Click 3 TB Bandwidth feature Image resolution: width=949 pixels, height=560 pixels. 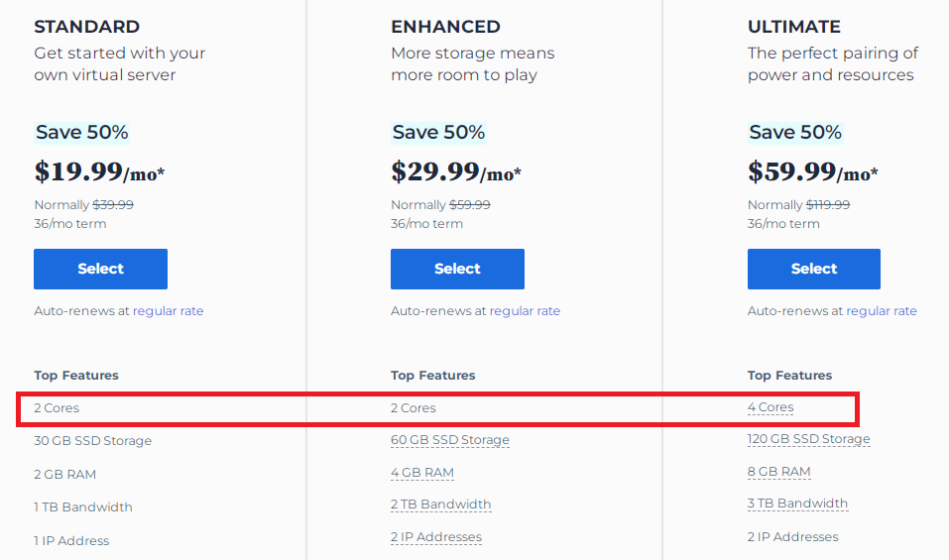click(797, 504)
